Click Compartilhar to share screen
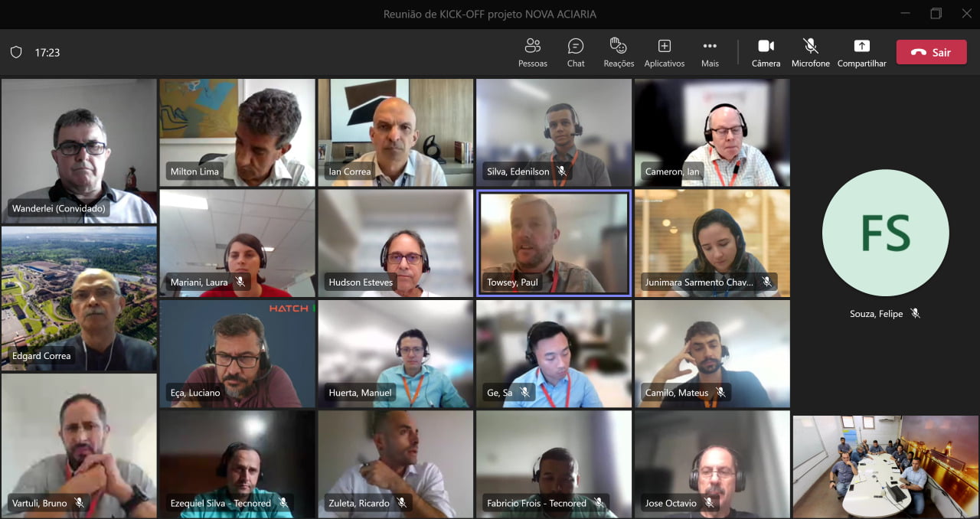 [861, 53]
